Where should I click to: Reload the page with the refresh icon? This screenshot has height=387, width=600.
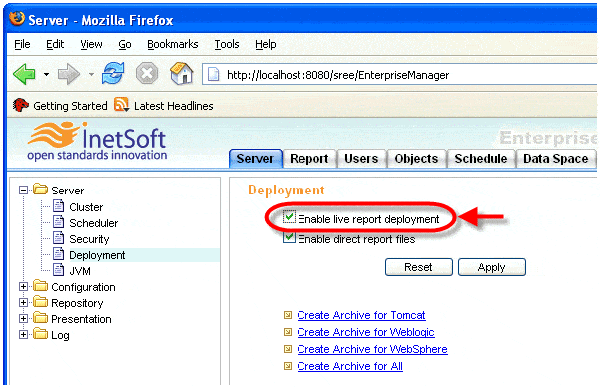coord(113,73)
